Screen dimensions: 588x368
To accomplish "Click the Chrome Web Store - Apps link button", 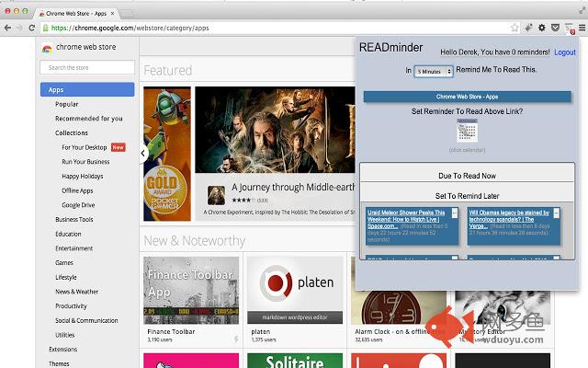I will click(467, 97).
